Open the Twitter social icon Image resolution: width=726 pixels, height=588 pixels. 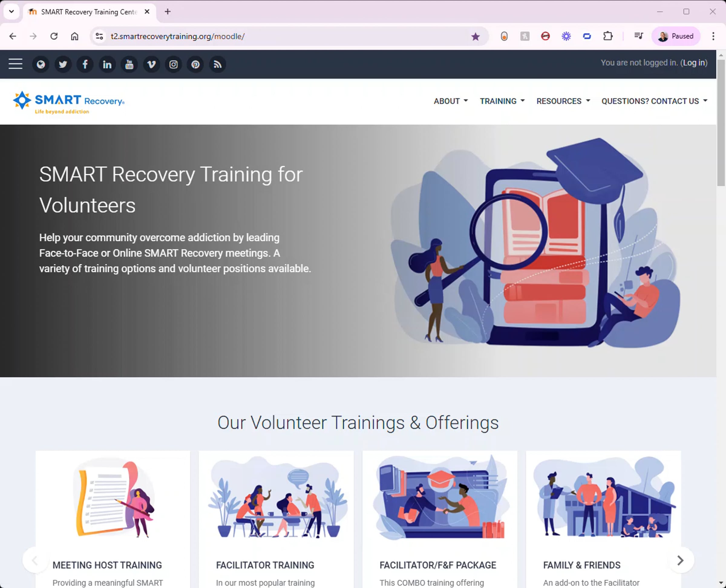63,64
